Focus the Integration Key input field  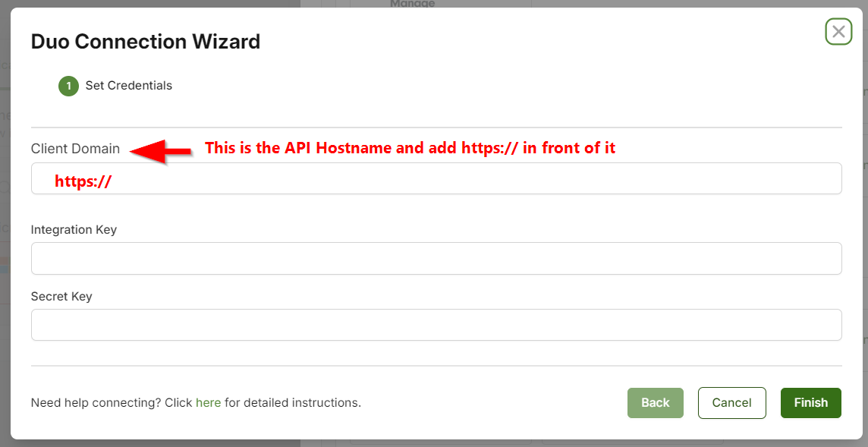(x=436, y=258)
